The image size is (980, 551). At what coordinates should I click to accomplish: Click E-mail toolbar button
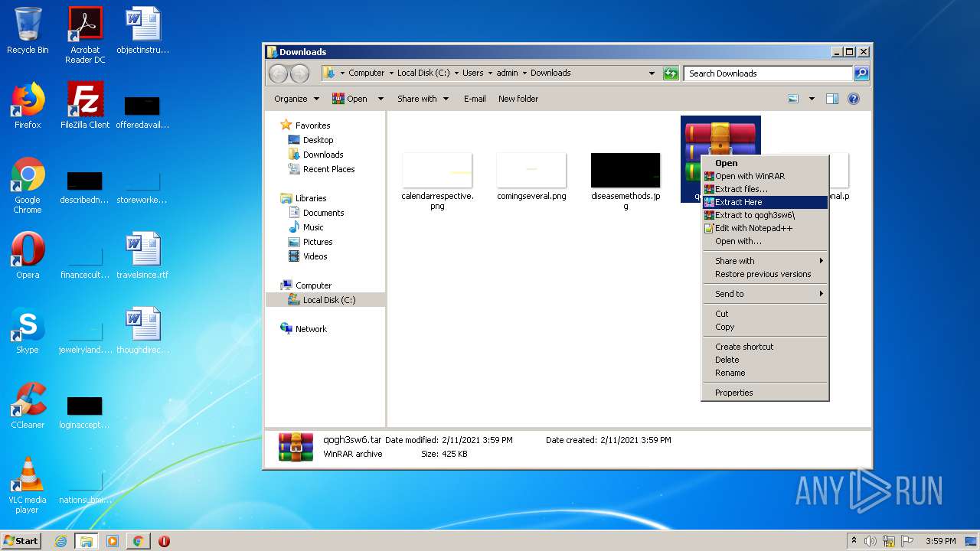(475, 99)
